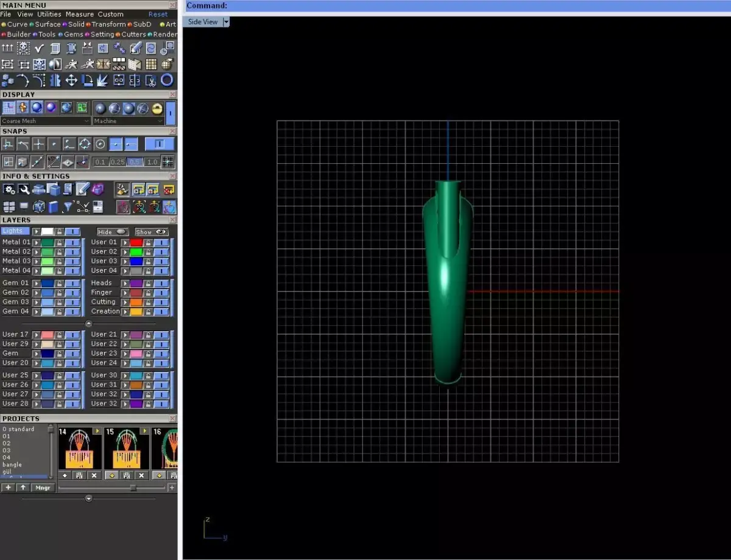
Task: Open the Machine dropdown
Action: click(x=129, y=121)
